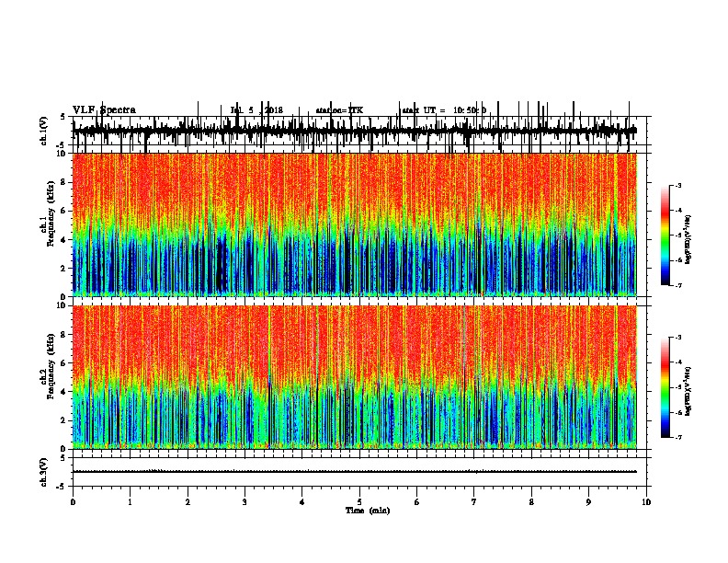The width and height of the screenshot is (728, 563).
Task: Click the "station=ITK" header label
Action: tap(339, 110)
